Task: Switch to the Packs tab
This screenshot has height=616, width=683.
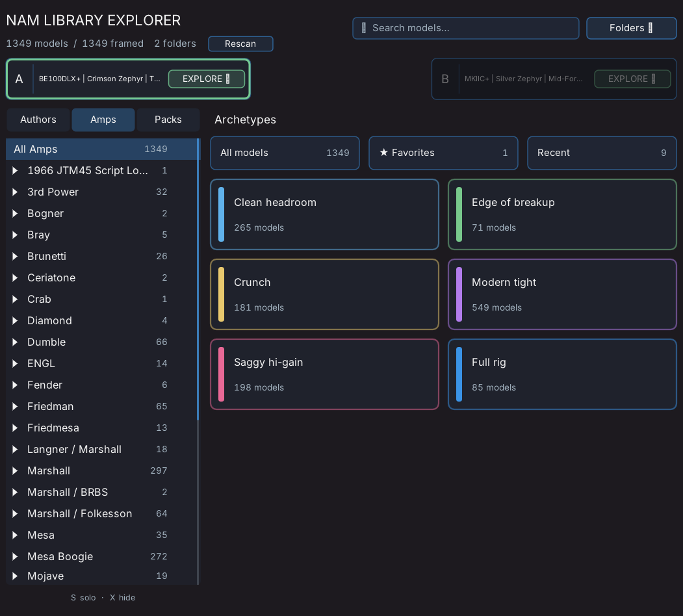Action: [x=168, y=120]
